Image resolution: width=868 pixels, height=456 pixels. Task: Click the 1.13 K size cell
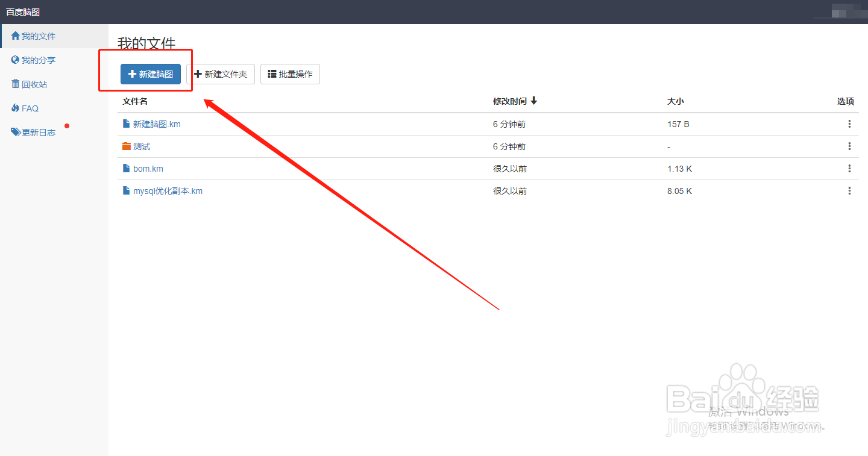[x=680, y=169]
